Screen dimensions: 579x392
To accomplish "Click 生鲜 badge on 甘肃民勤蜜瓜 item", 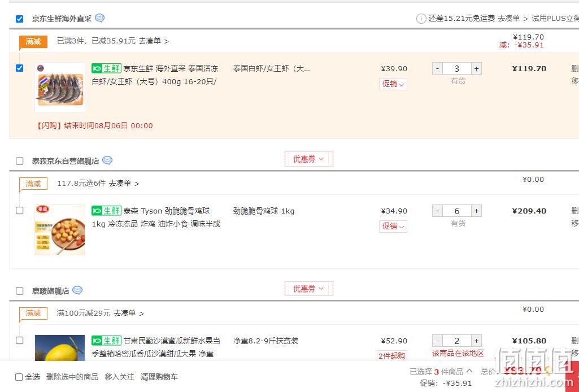I will [x=106, y=341].
